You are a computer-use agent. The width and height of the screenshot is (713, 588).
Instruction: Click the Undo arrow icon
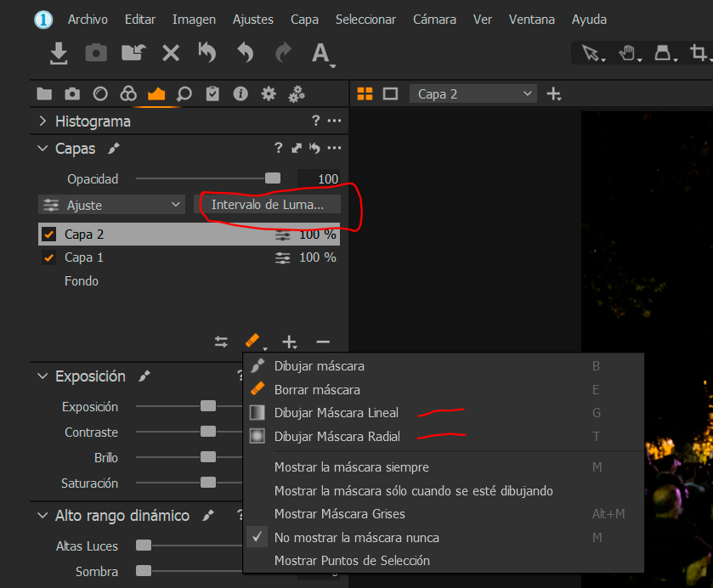(246, 53)
